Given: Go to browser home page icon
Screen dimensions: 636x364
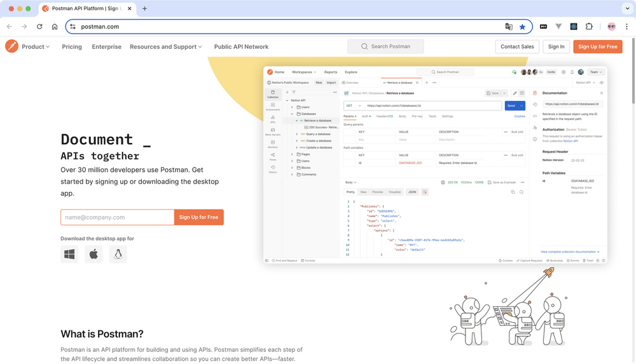Looking at the screenshot, I should (55, 27).
